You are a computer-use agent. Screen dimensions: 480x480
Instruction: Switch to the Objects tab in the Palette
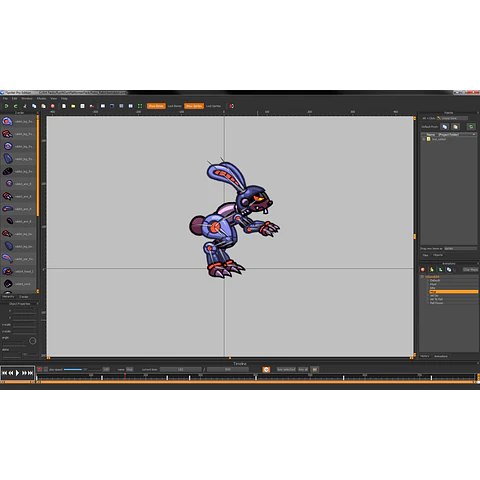438,255
